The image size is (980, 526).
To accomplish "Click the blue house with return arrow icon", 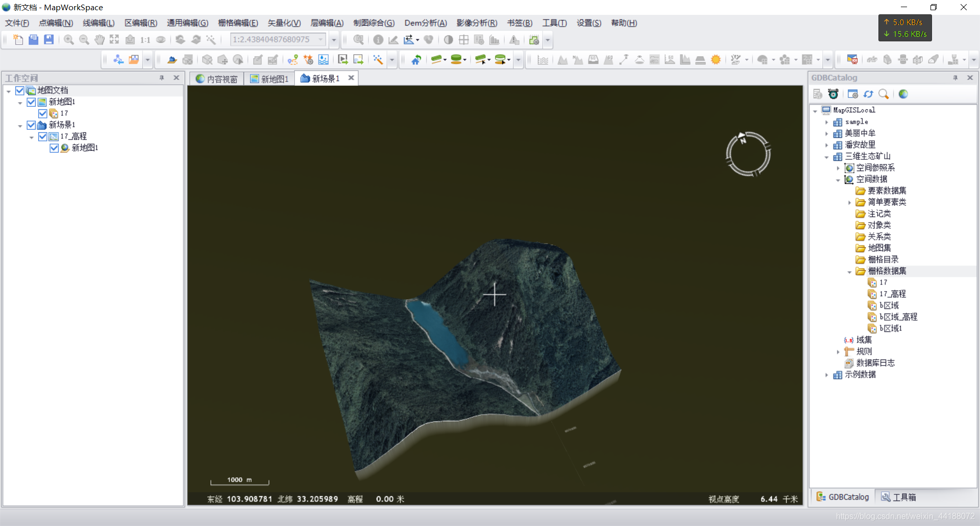I will point(416,60).
